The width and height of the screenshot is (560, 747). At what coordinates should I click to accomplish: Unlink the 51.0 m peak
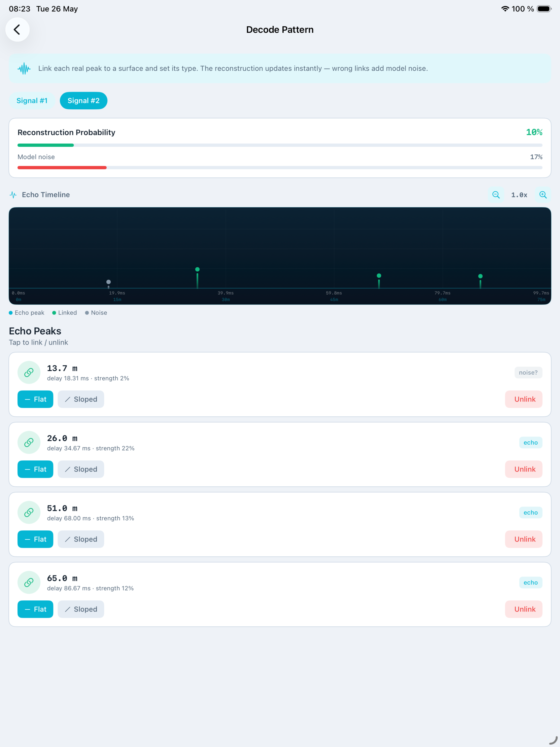(524, 539)
